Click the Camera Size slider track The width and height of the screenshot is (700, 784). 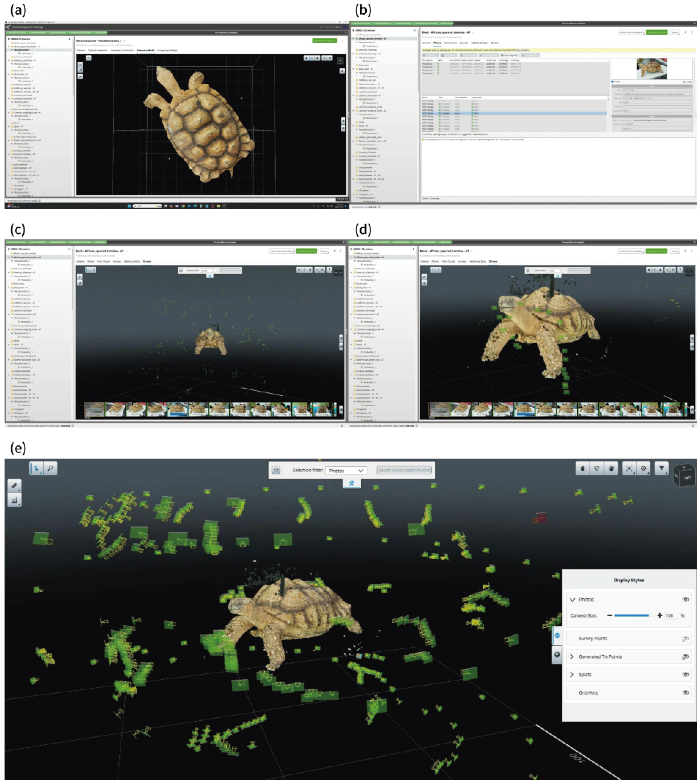632,616
